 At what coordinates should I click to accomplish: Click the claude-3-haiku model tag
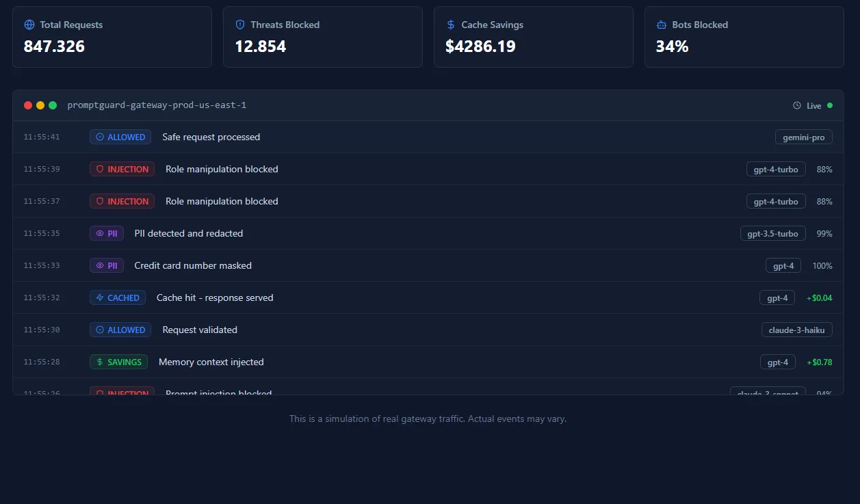coord(796,330)
